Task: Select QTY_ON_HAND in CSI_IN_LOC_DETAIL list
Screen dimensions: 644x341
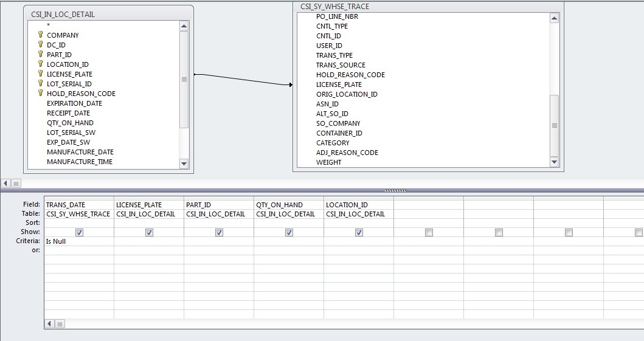Action: [70, 123]
